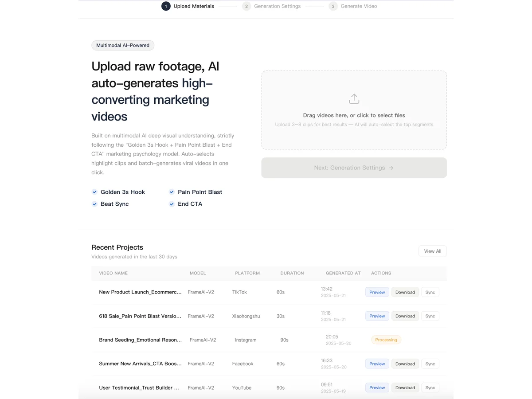
Task: Click the Golden 3s Hook checkmark icon
Action: 94,192
